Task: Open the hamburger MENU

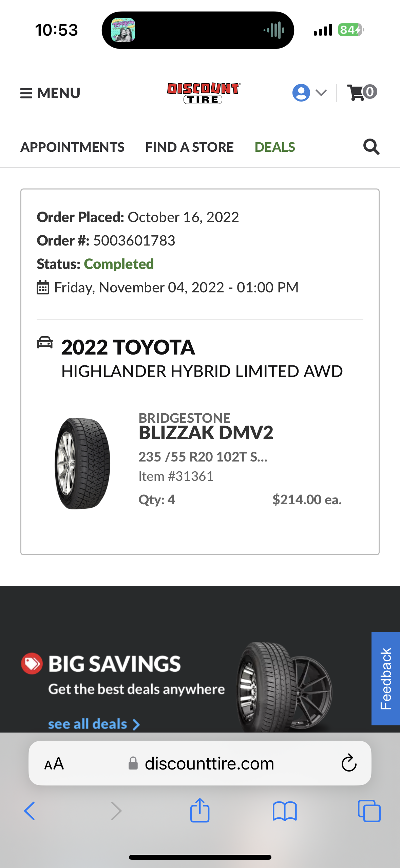Action: (50, 93)
